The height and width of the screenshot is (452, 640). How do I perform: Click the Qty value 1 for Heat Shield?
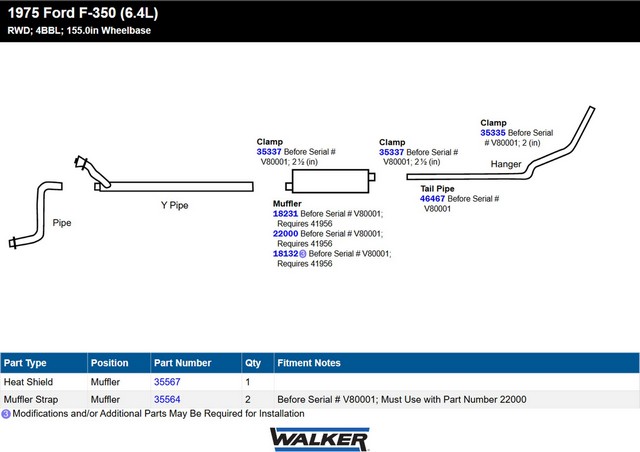click(x=247, y=382)
